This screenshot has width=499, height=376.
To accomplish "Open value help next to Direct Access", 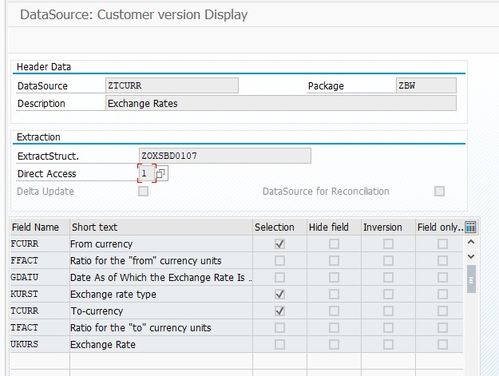I will 161,174.
